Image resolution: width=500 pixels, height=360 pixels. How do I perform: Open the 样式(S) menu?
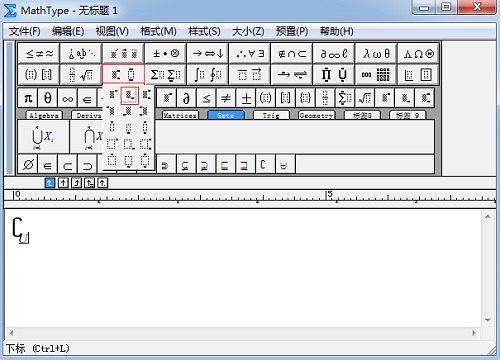pos(204,31)
